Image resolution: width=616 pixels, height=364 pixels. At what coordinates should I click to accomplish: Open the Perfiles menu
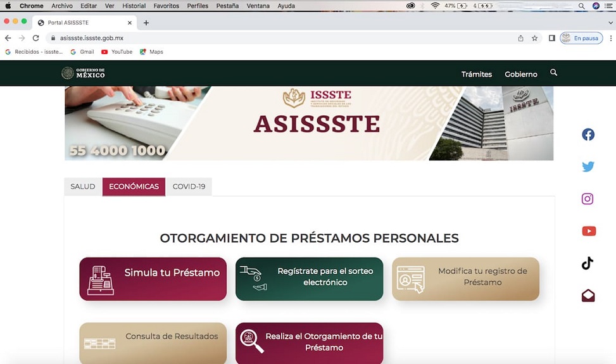point(198,6)
